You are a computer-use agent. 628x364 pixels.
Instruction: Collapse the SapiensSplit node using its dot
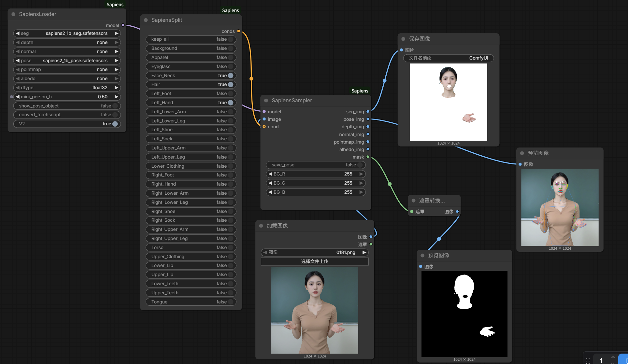pyautogui.click(x=146, y=20)
